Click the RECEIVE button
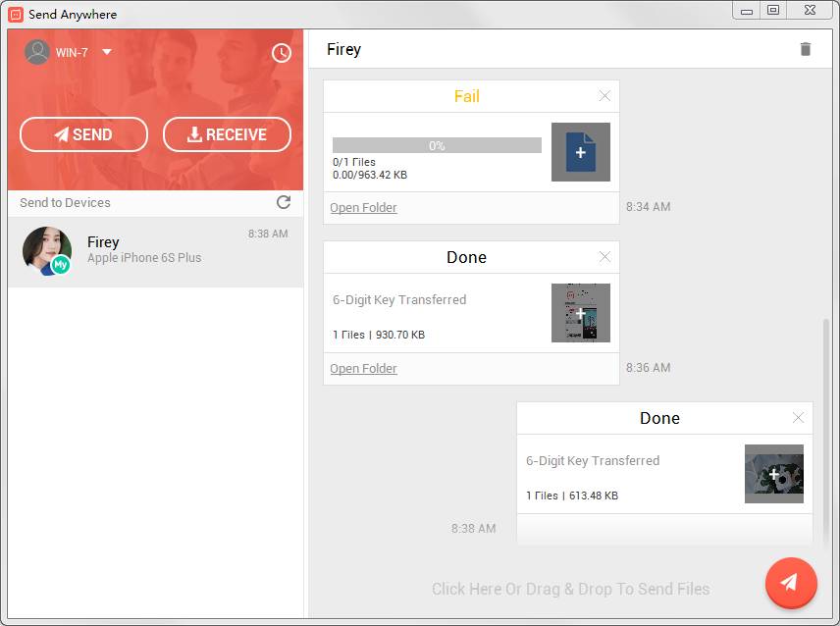840x626 pixels. [227, 134]
